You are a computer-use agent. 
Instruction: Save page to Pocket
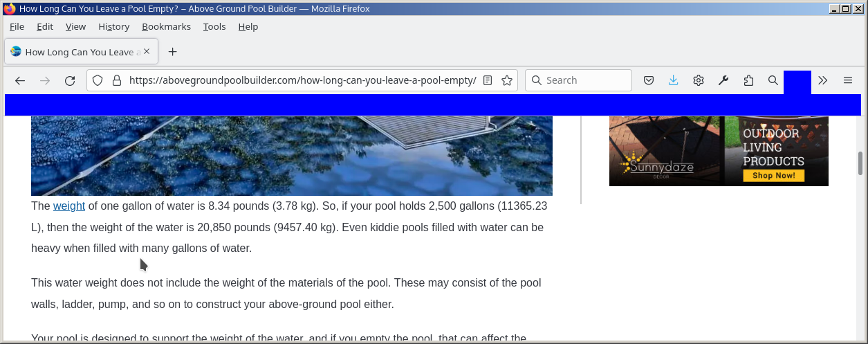coord(649,80)
